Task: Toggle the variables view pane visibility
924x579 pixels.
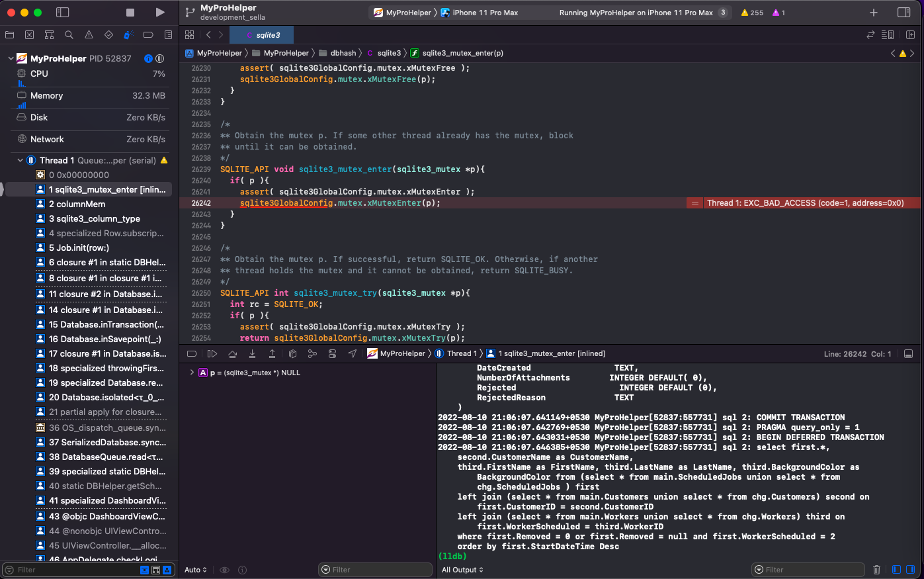Action: point(897,570)
